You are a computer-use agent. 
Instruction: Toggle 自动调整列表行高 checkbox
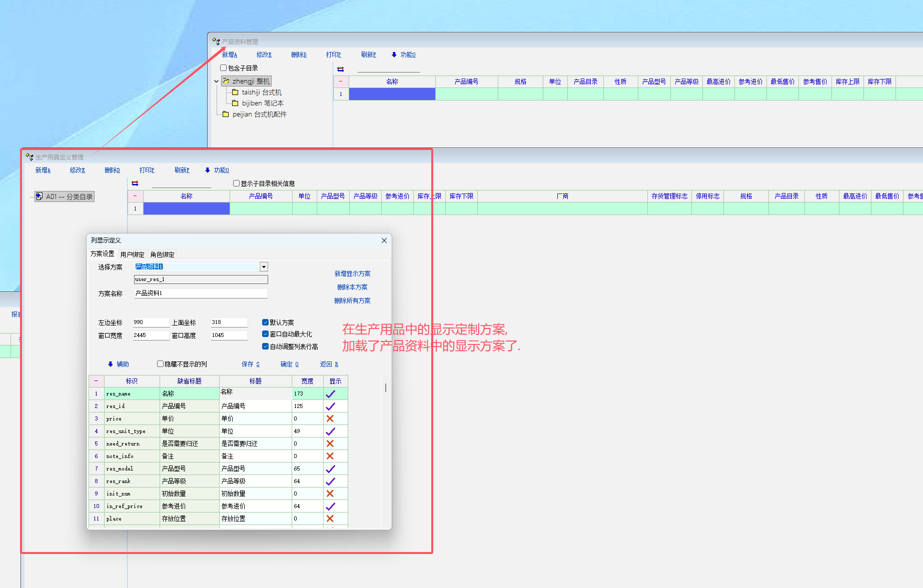click(x=266, y=346)
